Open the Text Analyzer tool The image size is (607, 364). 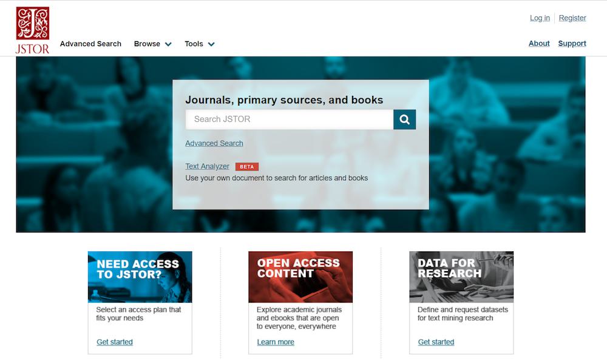[206, 166]
